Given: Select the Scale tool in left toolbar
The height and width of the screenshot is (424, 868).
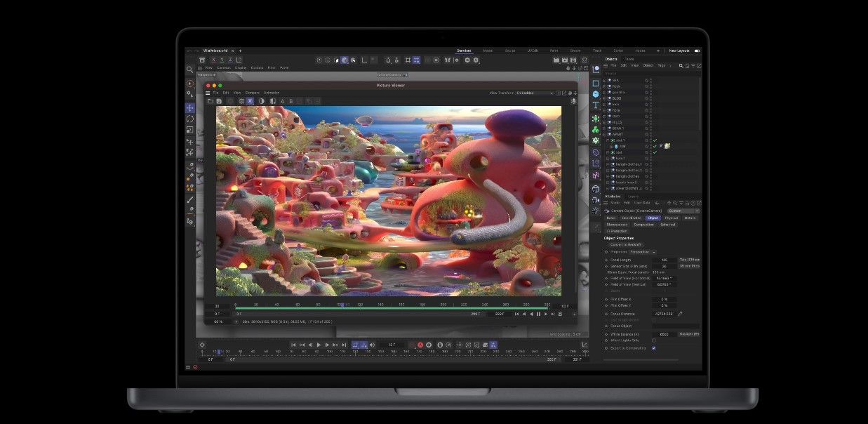Looking at the screenshot, I should 190,130.
